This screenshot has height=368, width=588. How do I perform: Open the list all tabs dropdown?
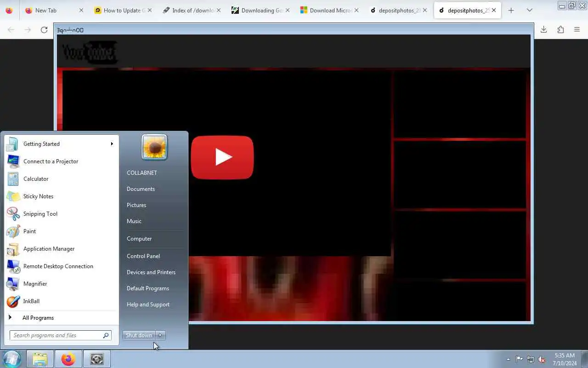(530, 10)
